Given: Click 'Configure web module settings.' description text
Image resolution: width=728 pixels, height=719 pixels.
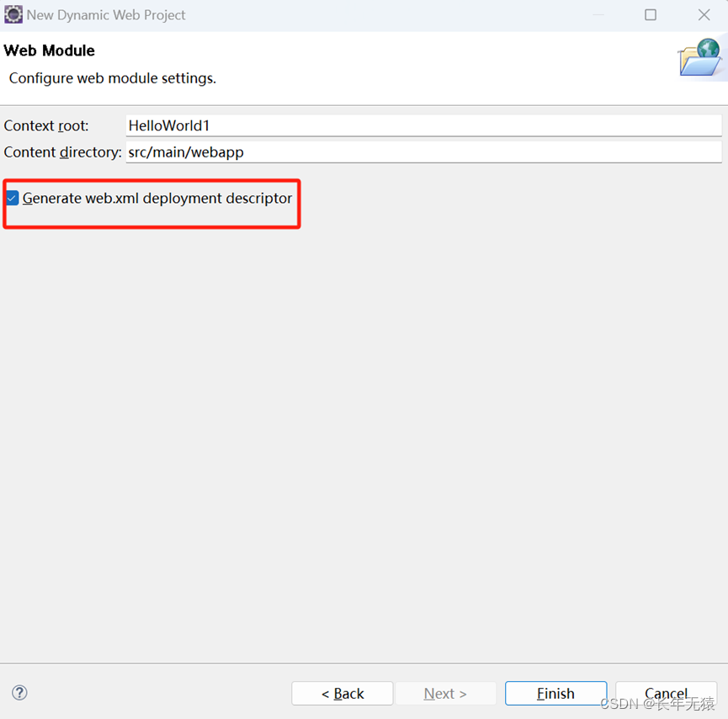Looking at the screenshot, I should (x=113, y=78).
